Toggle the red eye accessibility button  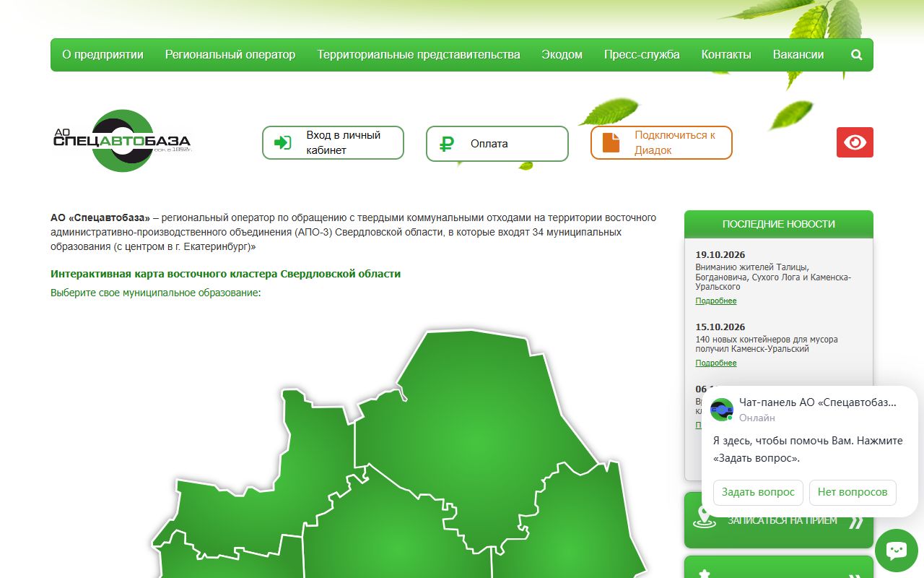coord(855,142)
